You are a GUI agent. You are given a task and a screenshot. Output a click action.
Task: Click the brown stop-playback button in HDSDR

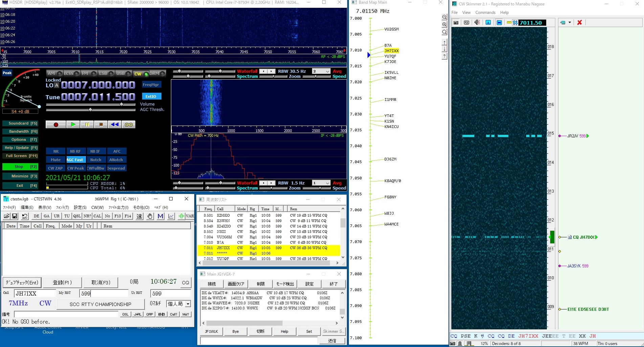pos(101,125)
